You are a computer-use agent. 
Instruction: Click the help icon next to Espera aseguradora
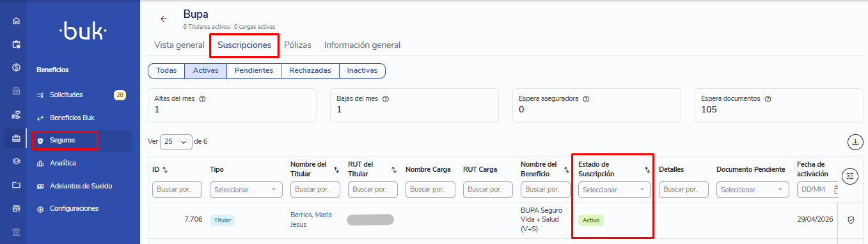586,99
